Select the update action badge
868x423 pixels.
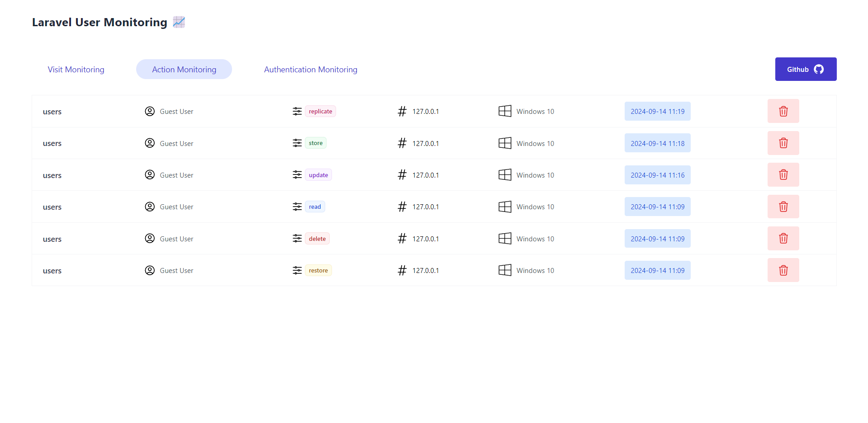click(x=318, y=175)
